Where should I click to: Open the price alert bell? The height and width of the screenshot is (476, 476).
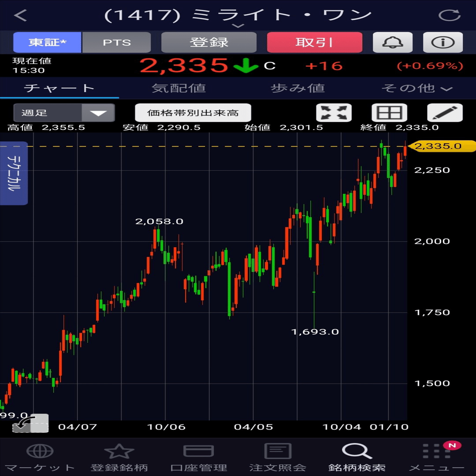392,42
